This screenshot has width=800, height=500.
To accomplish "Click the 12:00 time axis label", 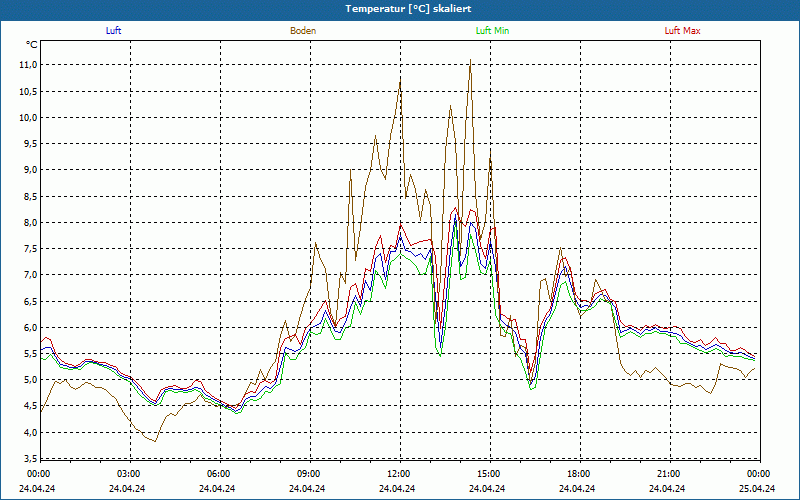I will click(398, 474).
